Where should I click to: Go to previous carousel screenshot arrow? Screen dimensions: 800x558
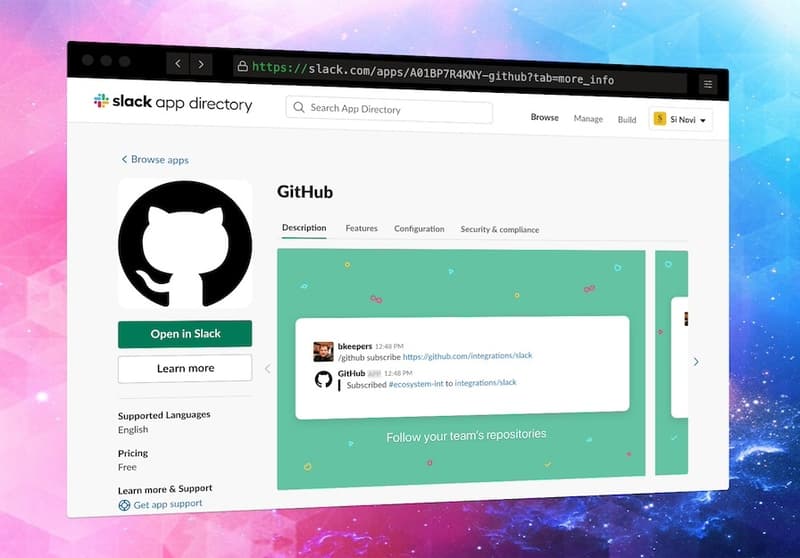coord(268,368)
